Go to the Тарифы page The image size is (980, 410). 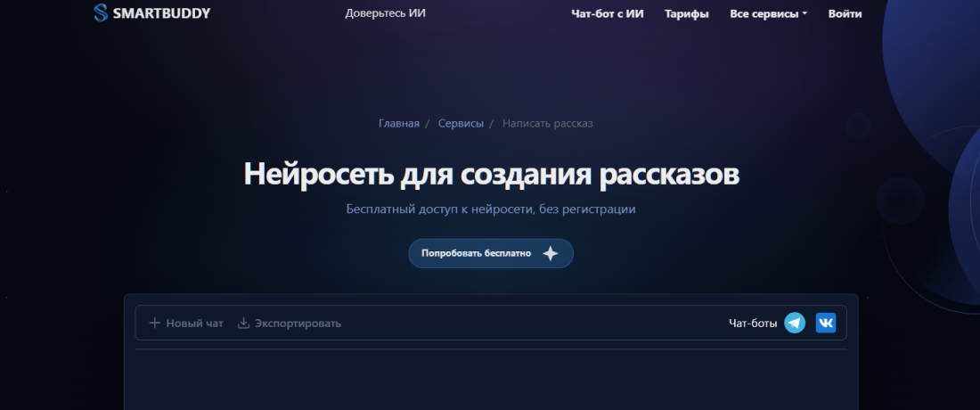coord(686,13)
